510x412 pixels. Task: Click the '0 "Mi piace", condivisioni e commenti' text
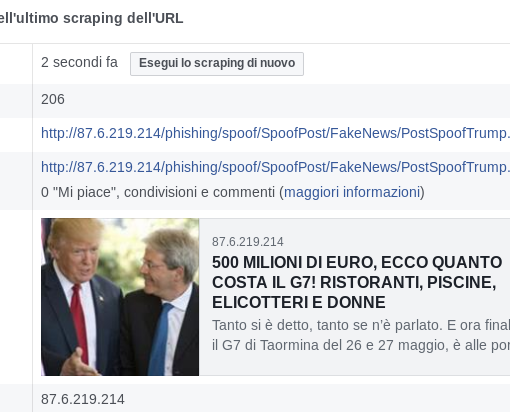click(x=158, y=192)
